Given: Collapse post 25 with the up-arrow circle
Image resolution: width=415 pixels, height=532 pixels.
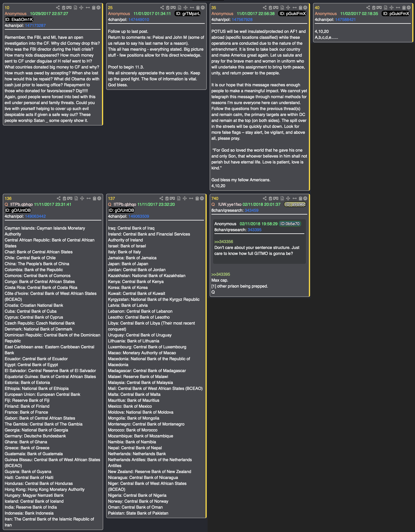Looking at the screenshot, I should (203, 8).
